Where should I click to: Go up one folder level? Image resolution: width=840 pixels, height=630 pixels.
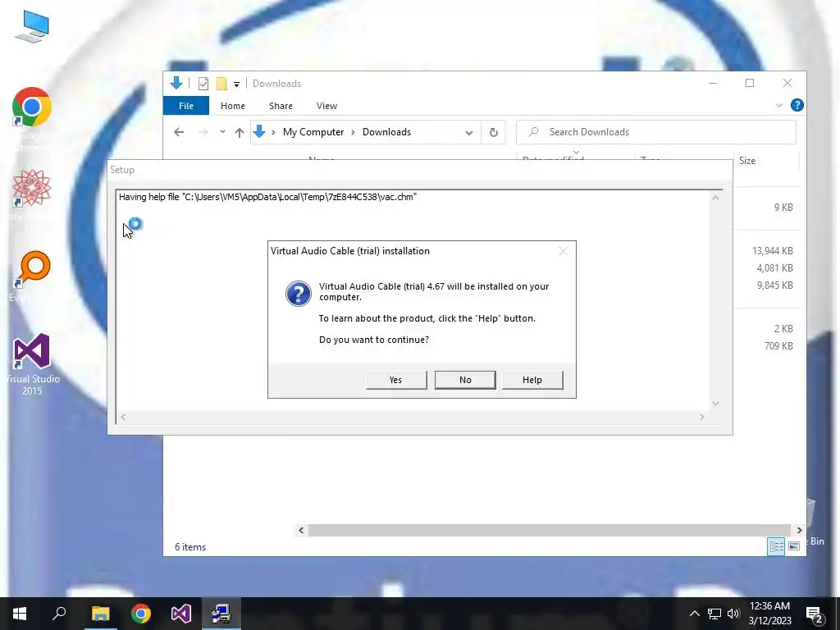[x=240, y=132]
